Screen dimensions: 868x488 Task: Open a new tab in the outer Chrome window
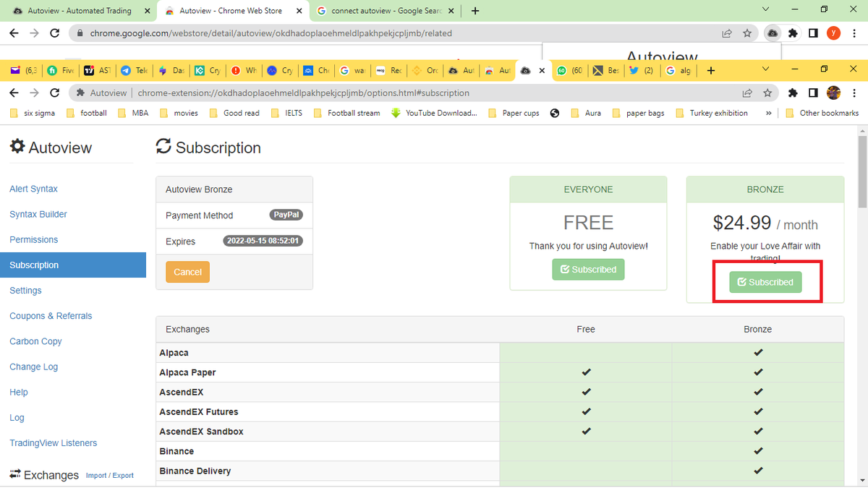point(475,11)
